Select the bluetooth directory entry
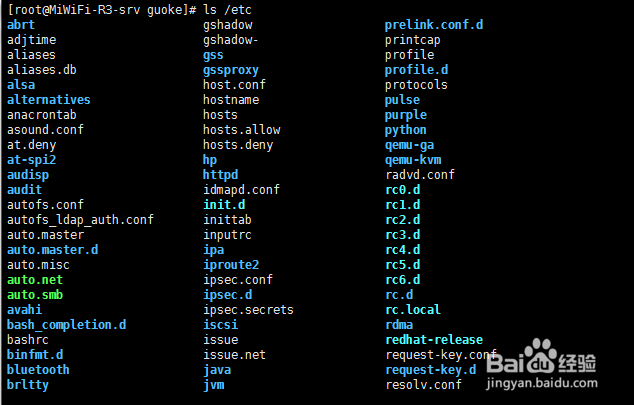The height and width of the screenshot is (405, 634). tap(38, 370)
